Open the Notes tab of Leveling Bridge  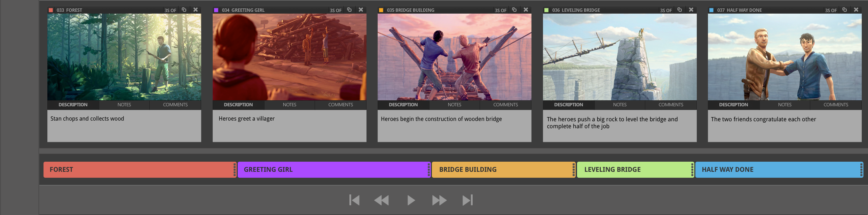click(x=620, y=105)
